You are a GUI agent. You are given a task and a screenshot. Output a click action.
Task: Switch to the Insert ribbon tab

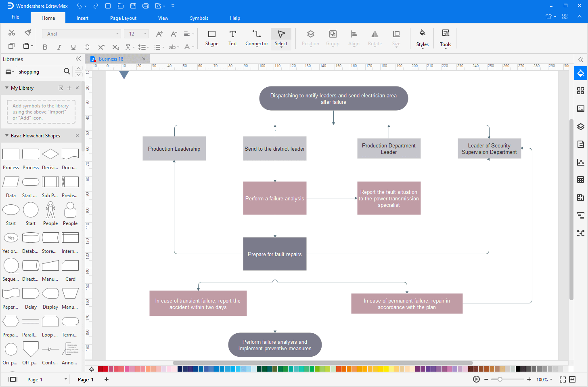click(x=82, y=18)
